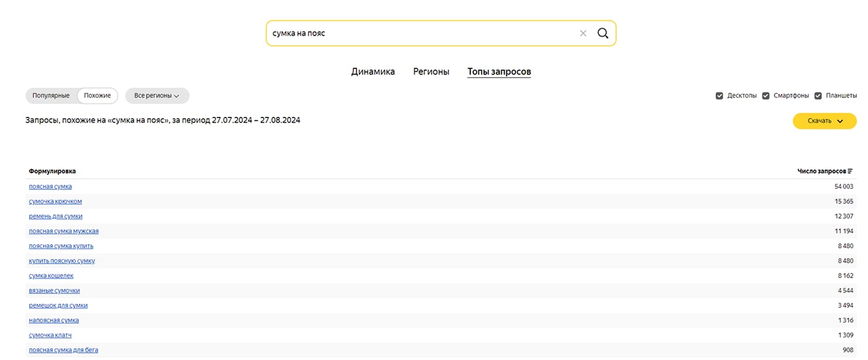Open the 'сумочка крючком' query link
The width and height of the screenshot is (868, 360).
click(x=56, y=202)
